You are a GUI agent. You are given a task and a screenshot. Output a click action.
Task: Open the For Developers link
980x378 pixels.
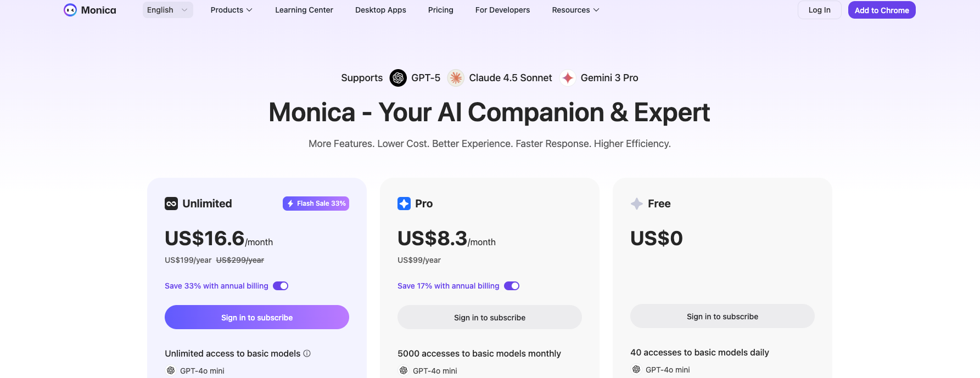coord(502,10)
